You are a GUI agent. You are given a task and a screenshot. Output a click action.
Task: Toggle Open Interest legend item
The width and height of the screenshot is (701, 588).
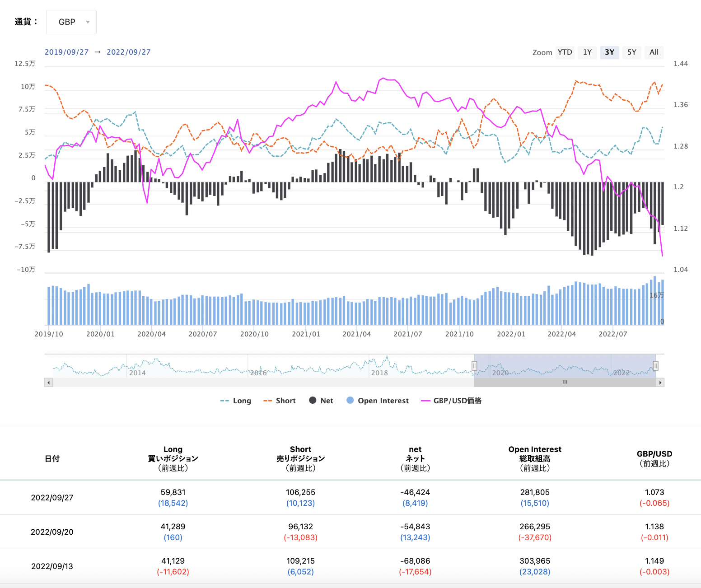click(378, 401)
